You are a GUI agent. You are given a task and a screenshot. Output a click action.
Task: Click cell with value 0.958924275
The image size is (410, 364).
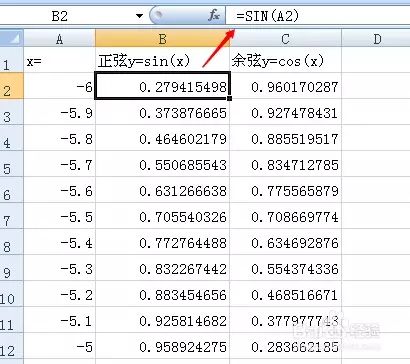pos(162,346)
